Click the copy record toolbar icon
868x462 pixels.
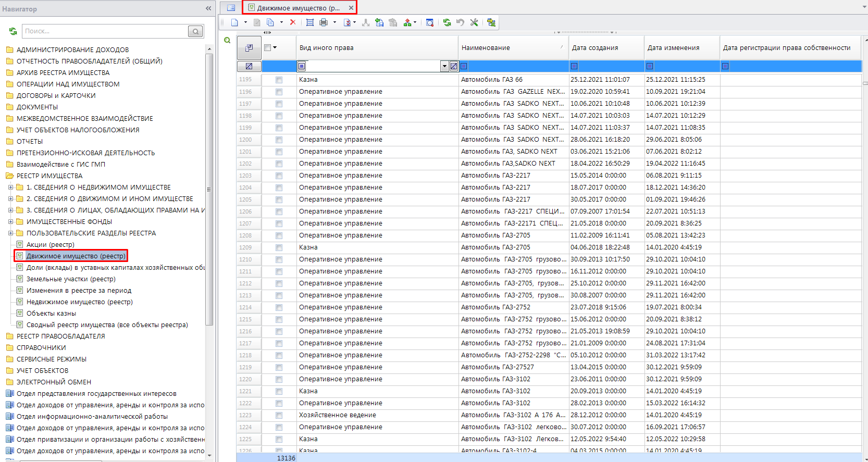coord(270,22)
